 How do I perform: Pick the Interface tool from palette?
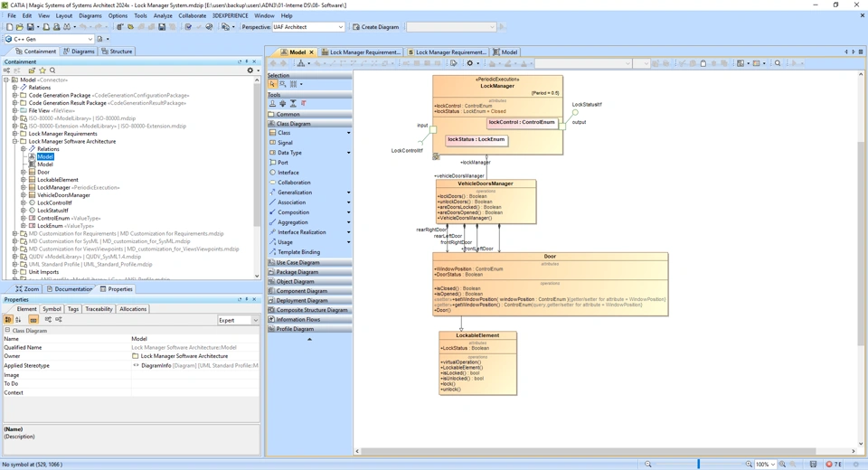(288, 173)
